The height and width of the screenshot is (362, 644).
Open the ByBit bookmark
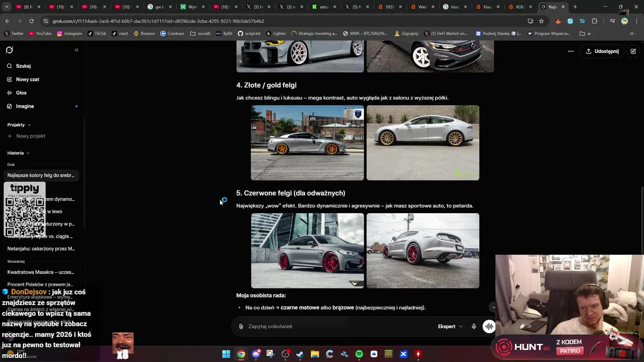(x=224, y=34)
